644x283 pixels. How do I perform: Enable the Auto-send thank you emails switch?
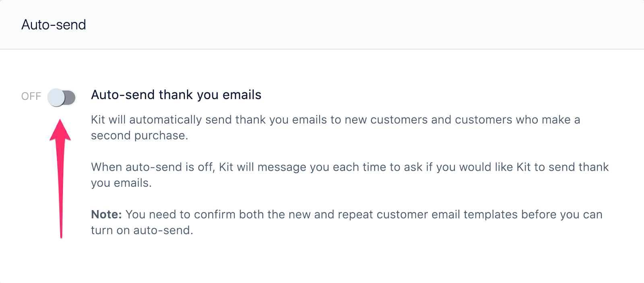pos(62,97)
